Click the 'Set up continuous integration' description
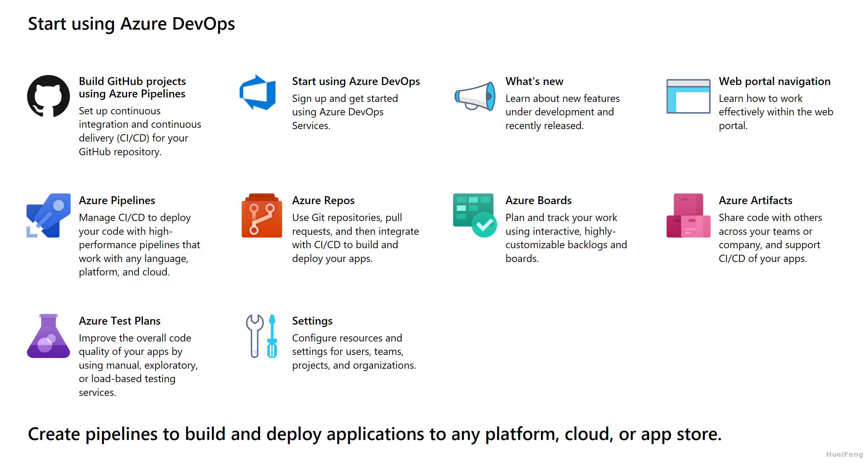Screen dimensions: 868x463 click(140, 131)
